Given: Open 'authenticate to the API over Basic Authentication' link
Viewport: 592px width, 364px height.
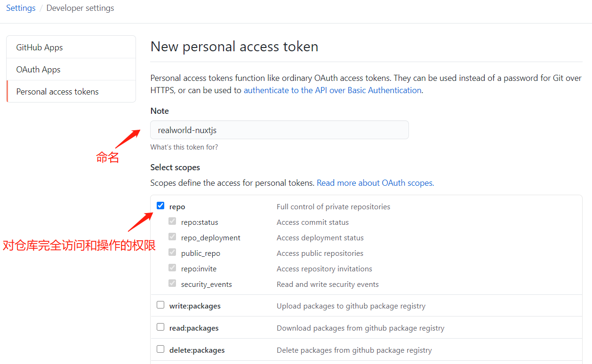Looking at the screenshot, I should pyautogui.click(x=332, y=90).
